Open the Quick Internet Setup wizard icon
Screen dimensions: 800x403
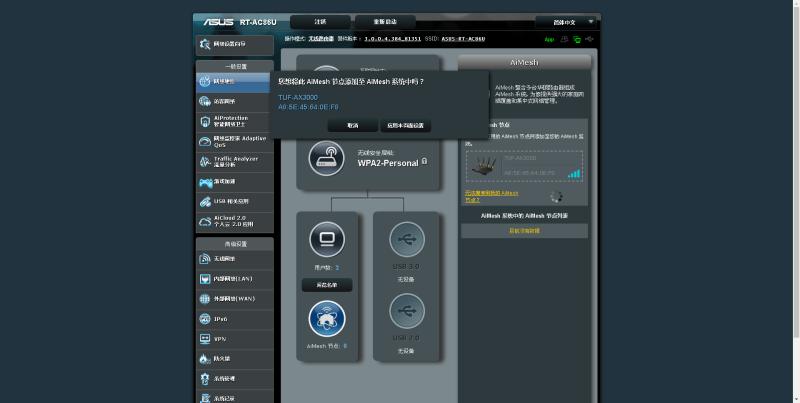tap(205, 44)
